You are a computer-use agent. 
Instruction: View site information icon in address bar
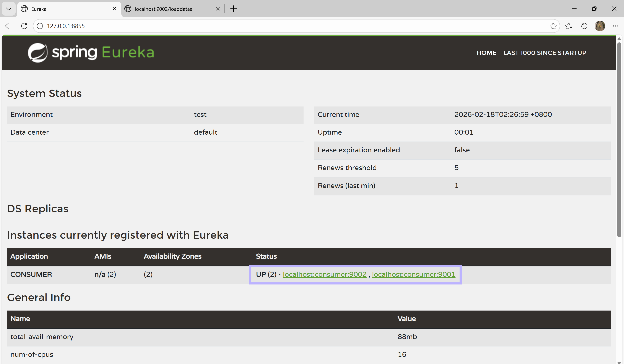(x=40, y=26)
